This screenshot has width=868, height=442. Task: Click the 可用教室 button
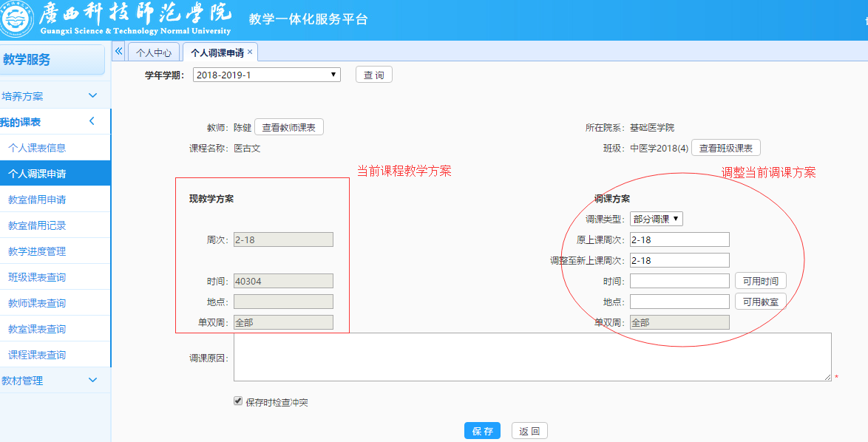pos(760,302)
